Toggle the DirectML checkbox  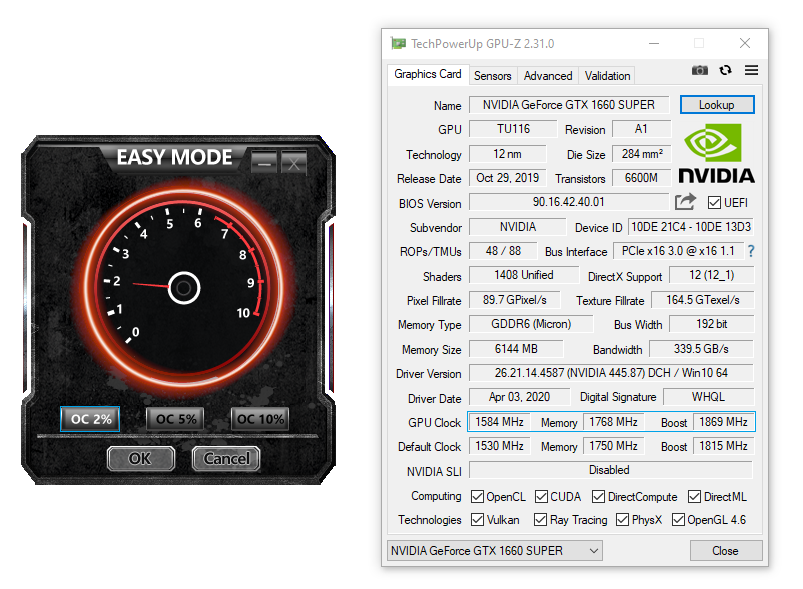click(x=694, y=496)
